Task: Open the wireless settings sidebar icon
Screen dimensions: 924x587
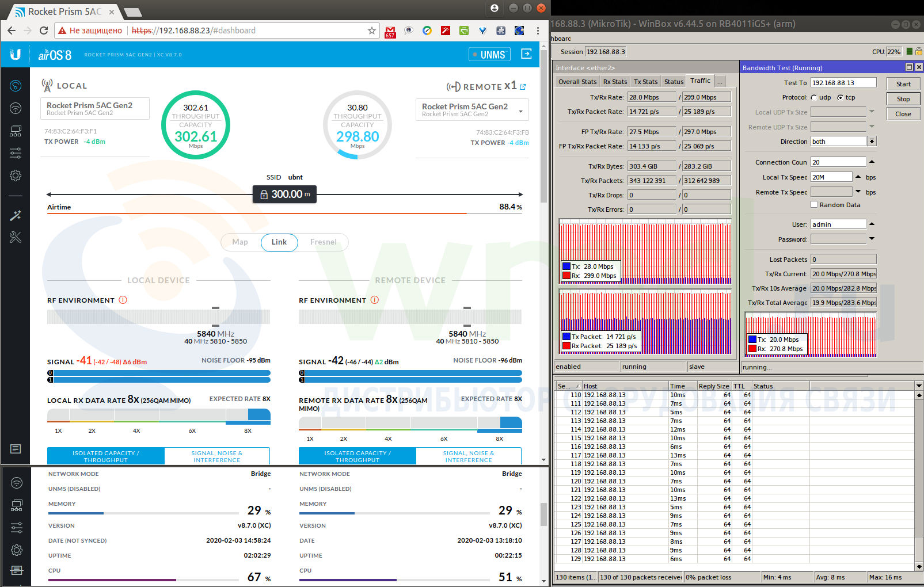Action: 16,108
